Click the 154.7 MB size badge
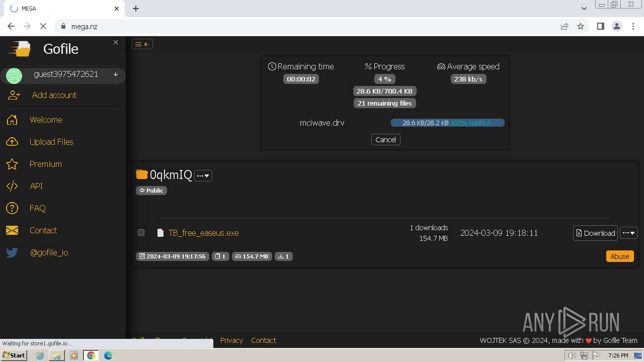The height and width of the screenshot is (362, 644). pyautogui.click(x=252, y=256)
